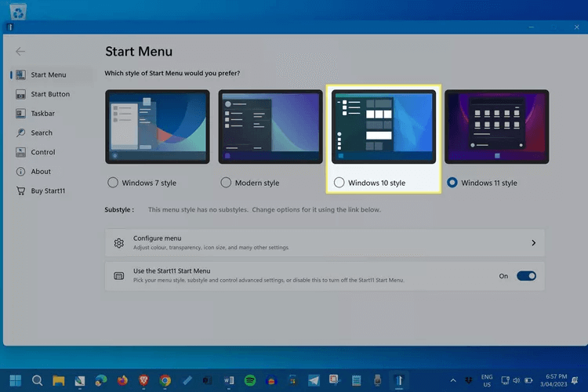Open Telegram from the taskbar
Image resolution: width=588 pixels, height=392 pixels.
pos(314,381)
